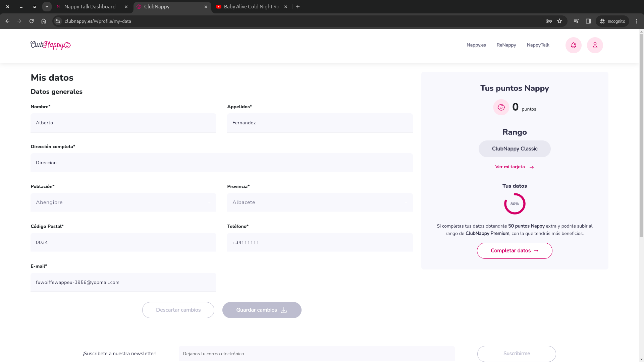Image resolution: width=644 pixels, height=362 pixels.
Task: Open the tab search dropdown arrow
Action: (x=47, y=7)
